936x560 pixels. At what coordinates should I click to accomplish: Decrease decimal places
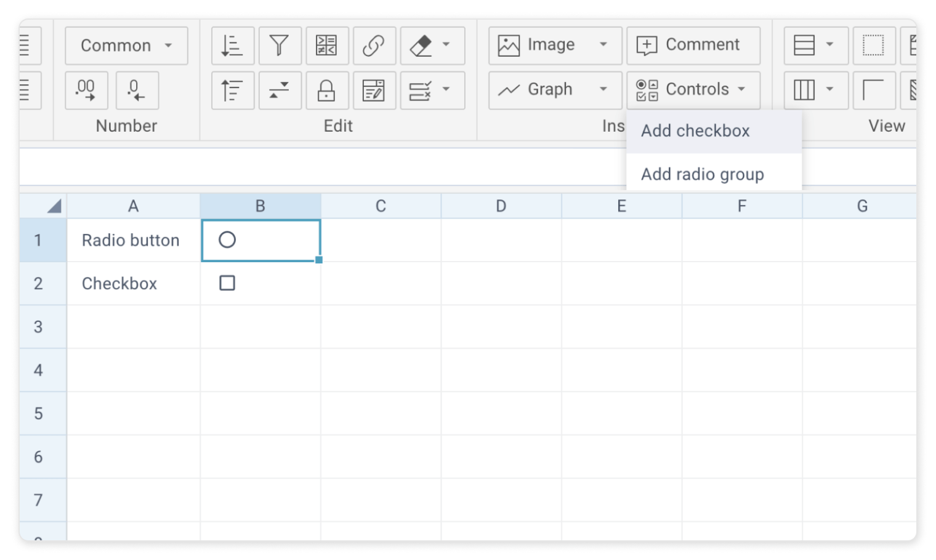(137, 90)
